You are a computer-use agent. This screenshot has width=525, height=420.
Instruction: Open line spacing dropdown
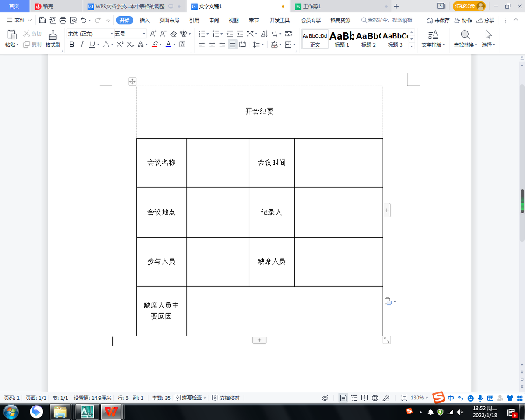pos(262,44)
